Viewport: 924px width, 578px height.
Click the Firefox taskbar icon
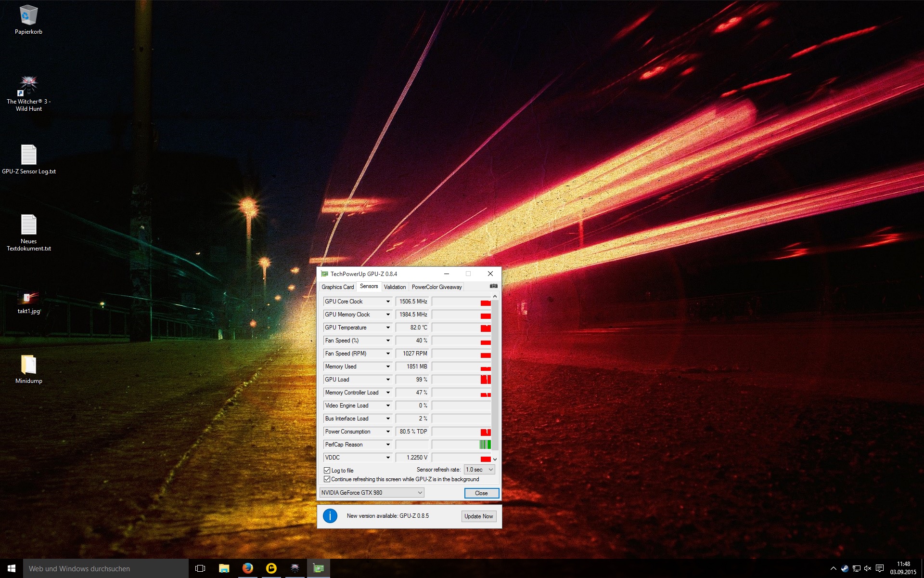coord(247,568)
